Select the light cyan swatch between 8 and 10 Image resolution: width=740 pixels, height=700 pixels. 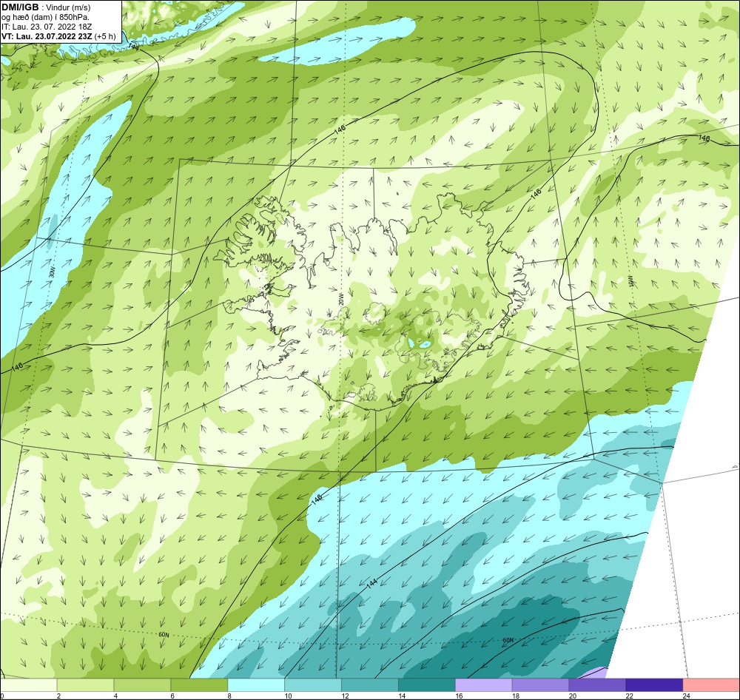tap(256, 685)
